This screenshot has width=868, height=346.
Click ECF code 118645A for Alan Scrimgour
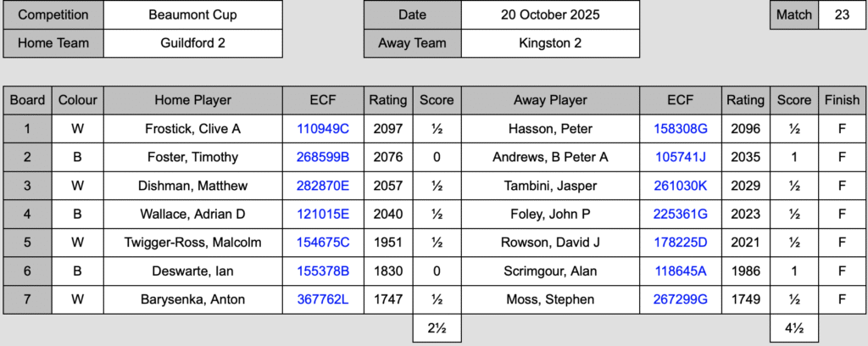tap(680, 271)
